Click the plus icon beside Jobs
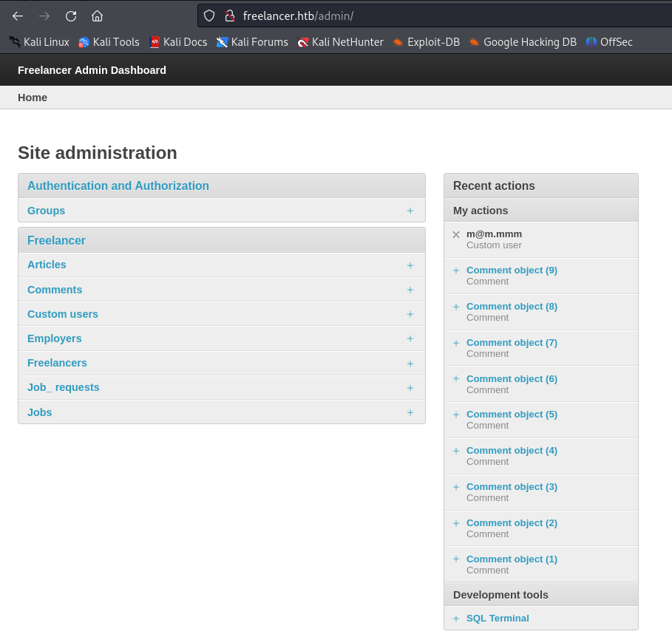 click(x=410, y=412)
